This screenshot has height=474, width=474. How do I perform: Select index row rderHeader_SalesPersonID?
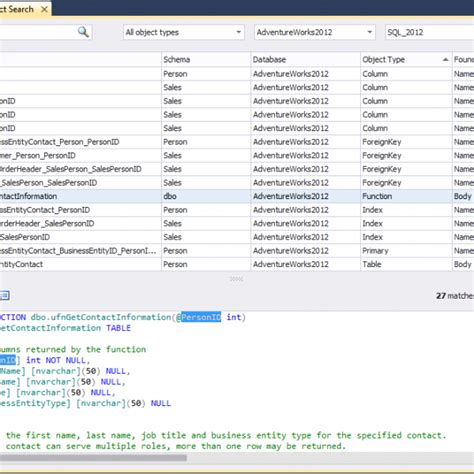pyautogui.click(x=237, y=224)
